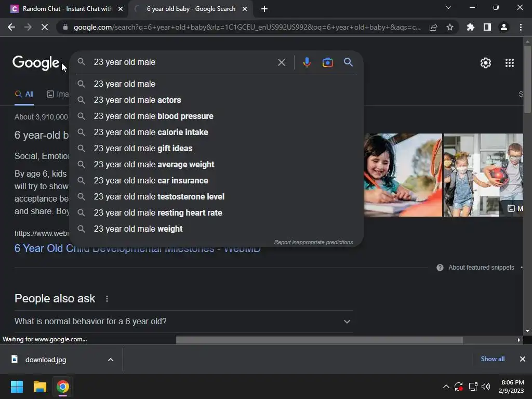
Task: Click the question mark snippet help icon
Action: pos(440,268)
